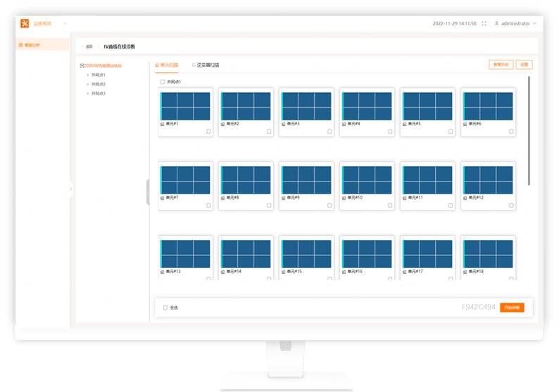Click the back arrow 返回 icon
Screen dimensions: 559x392
(x=82, y=46)
